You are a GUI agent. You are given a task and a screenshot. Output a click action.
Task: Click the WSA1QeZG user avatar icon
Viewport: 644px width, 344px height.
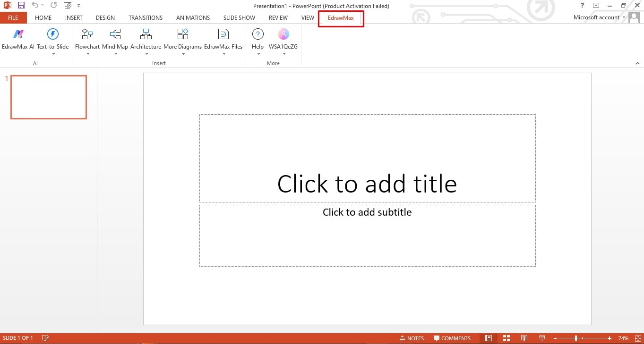click(x=283, y=34)
